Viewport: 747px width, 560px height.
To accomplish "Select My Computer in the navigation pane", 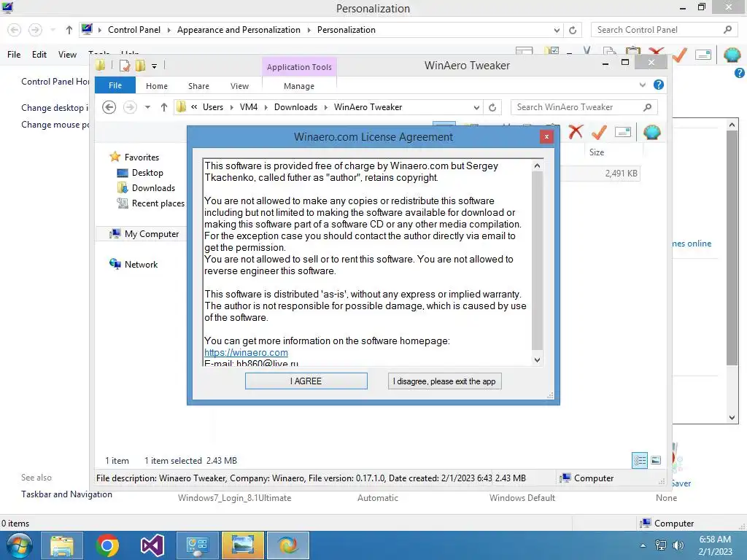I will (x=152, y=234).
